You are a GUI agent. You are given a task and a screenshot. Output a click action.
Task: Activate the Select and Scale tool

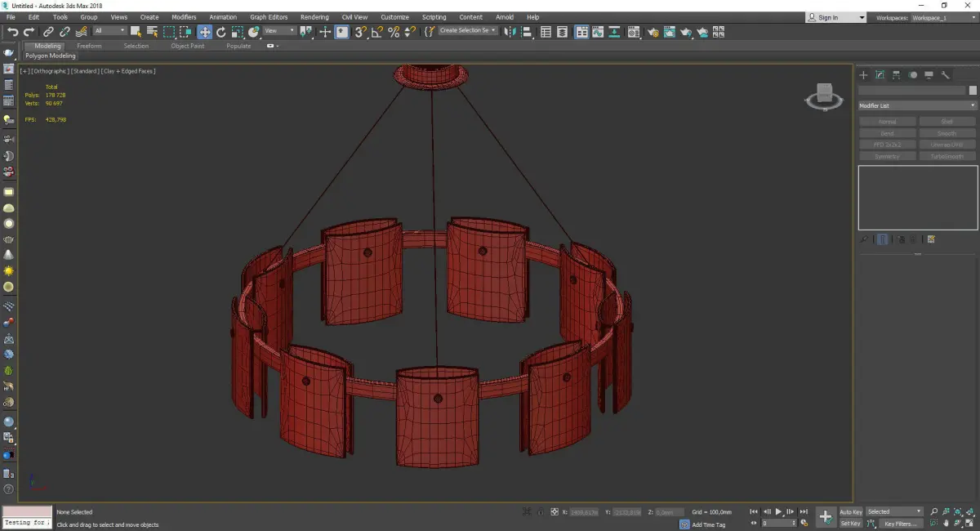point(237,32)
